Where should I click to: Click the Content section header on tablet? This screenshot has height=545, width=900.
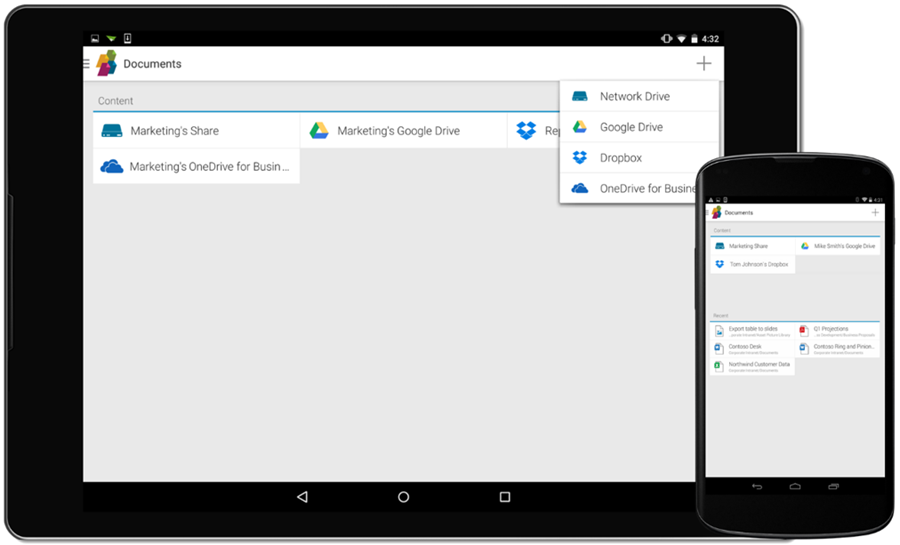(x=115, y=101)
